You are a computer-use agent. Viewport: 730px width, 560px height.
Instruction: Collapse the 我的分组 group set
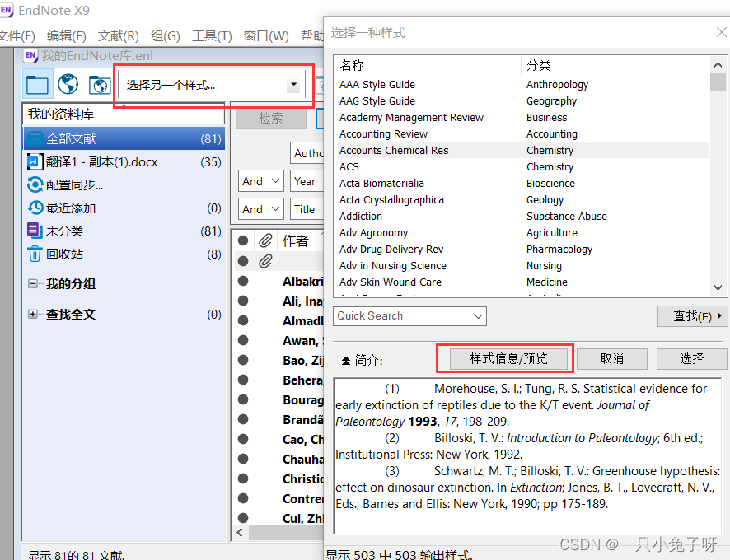click(33, 283)
